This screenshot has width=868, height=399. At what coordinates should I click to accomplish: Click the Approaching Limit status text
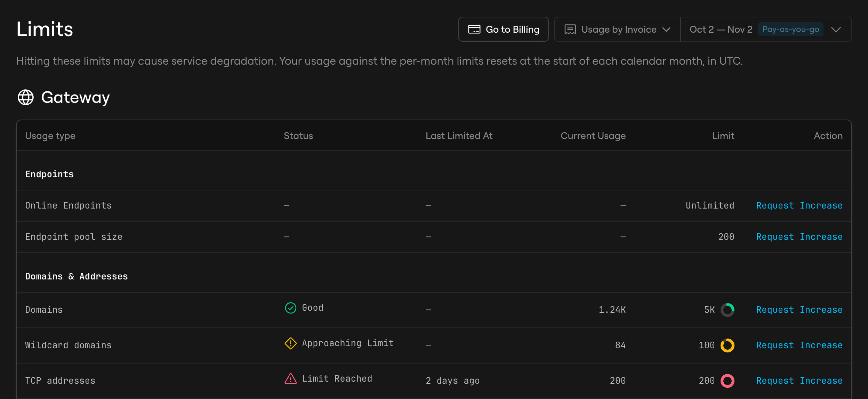click(348, 343)
